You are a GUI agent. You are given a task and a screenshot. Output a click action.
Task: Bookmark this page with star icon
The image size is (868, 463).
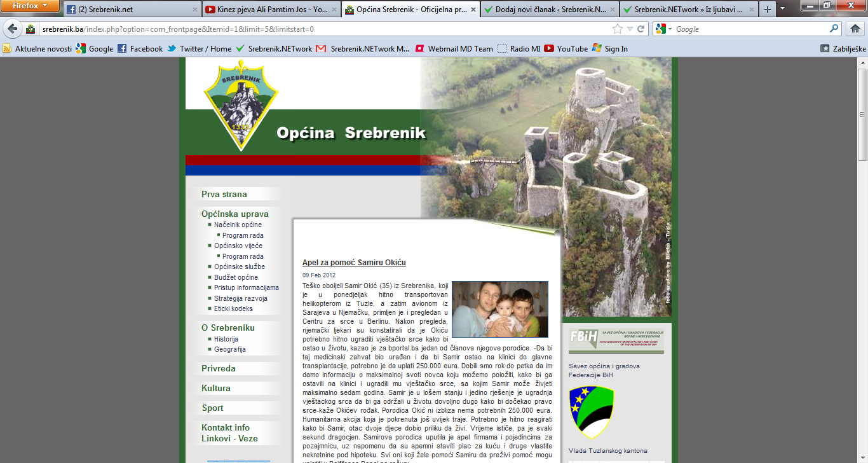pos(618,29)
